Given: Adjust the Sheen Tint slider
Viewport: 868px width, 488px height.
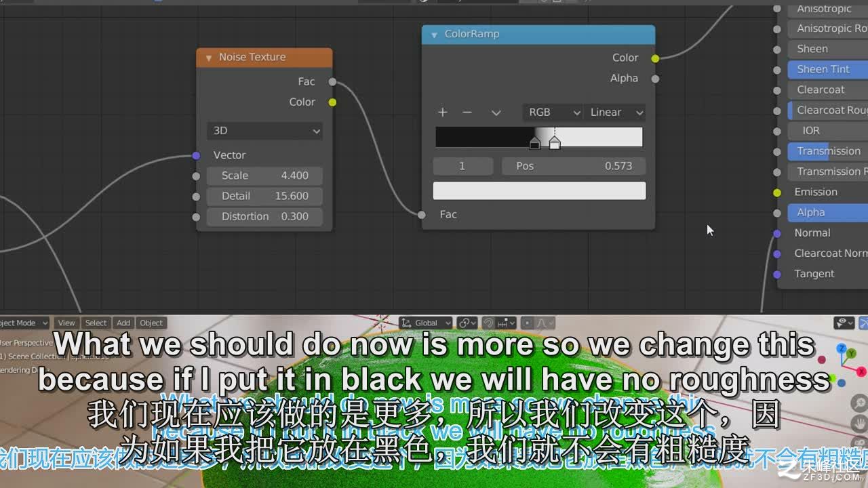Looking at the screenshot, I should tap(828, 69).
